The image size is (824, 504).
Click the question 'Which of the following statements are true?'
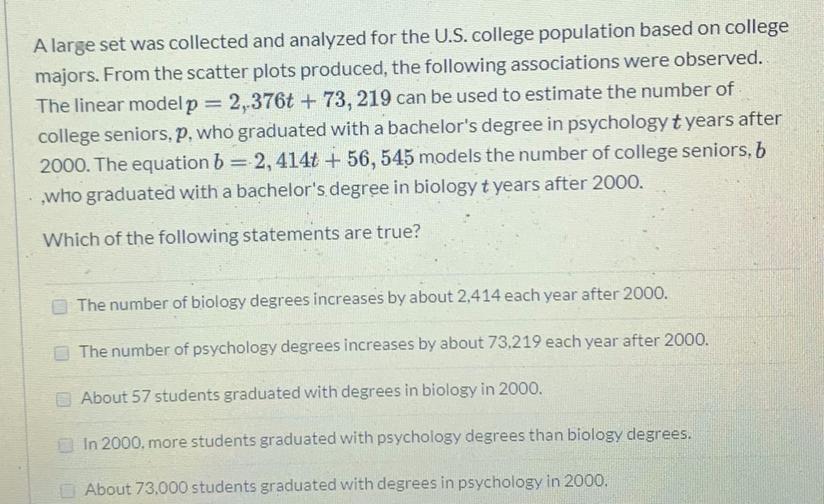click(232, 235)
